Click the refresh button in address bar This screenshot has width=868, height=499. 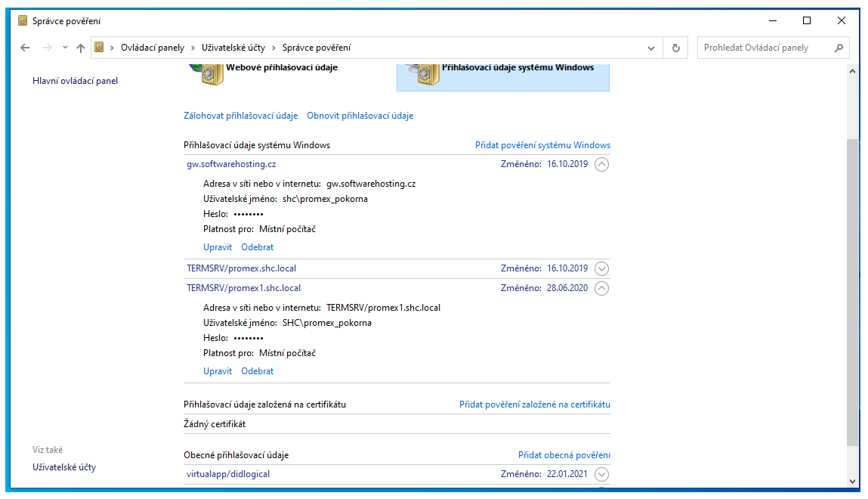click(676, 48)
